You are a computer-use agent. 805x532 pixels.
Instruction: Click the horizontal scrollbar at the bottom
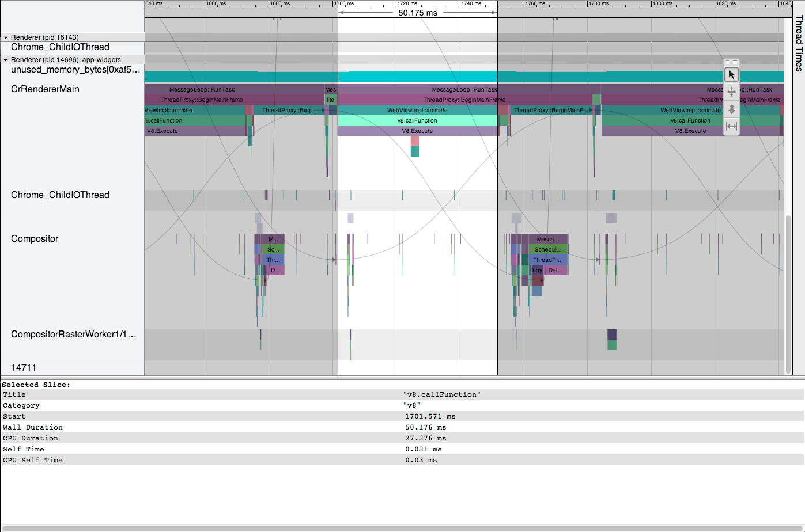(402, 528)
